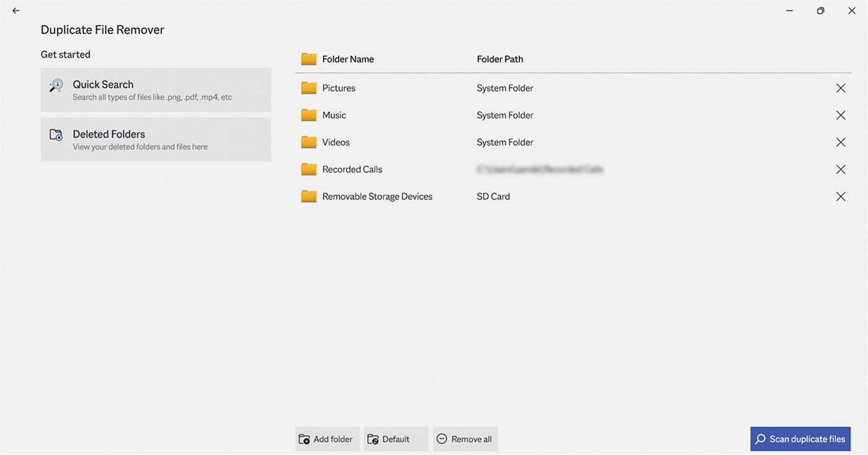
Task: Open Quick Search option
Action: (x=156, y=90)
